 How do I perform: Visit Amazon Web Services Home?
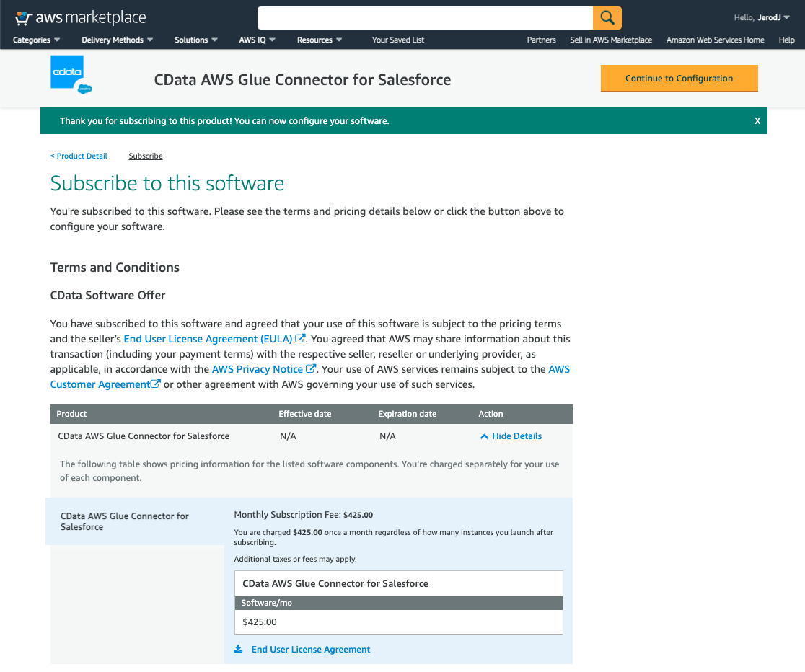(x=715, y=40)
